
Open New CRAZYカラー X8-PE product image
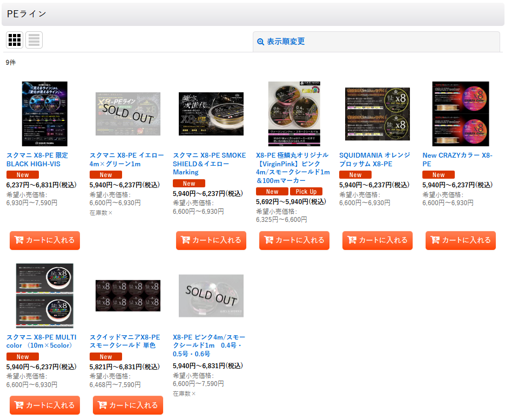[461, 114]
